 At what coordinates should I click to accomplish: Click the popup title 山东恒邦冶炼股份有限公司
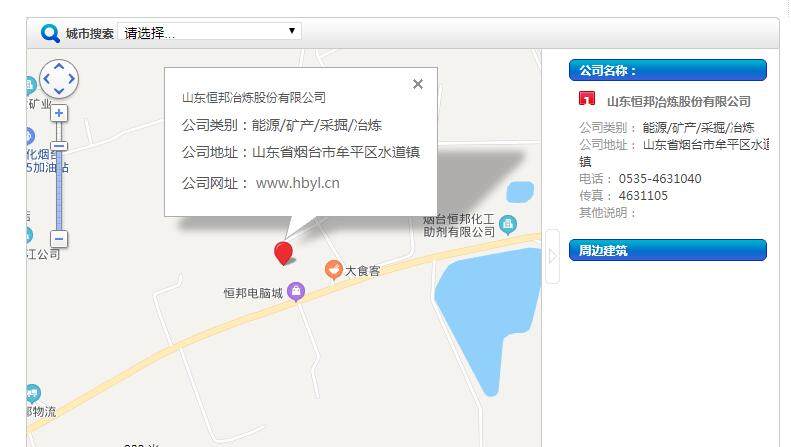click(254, 97)
